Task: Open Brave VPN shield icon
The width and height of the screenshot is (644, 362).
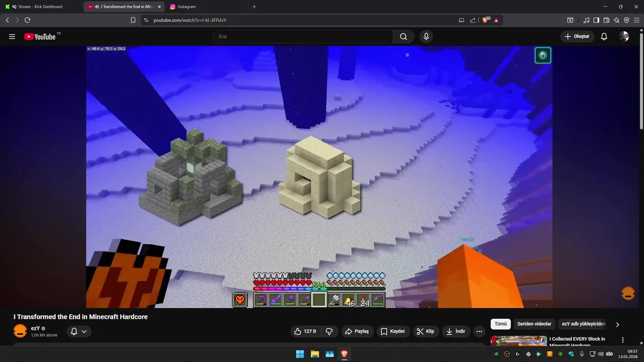Action: coord(626,20)
